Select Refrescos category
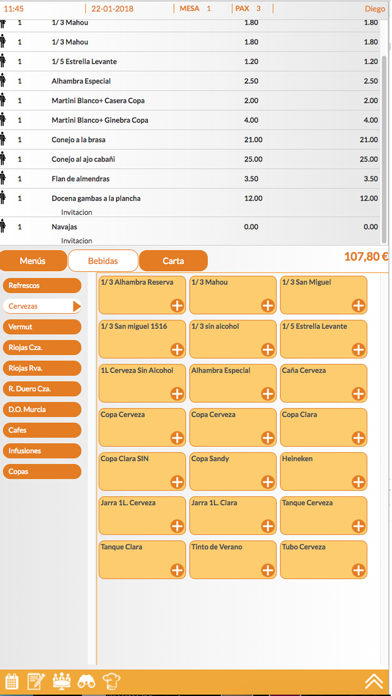392x696 pixels. click(x=42, y=285)
